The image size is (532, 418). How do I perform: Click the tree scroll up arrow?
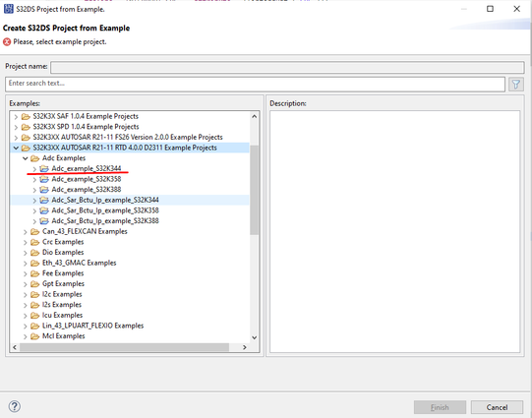click(254, 116)
